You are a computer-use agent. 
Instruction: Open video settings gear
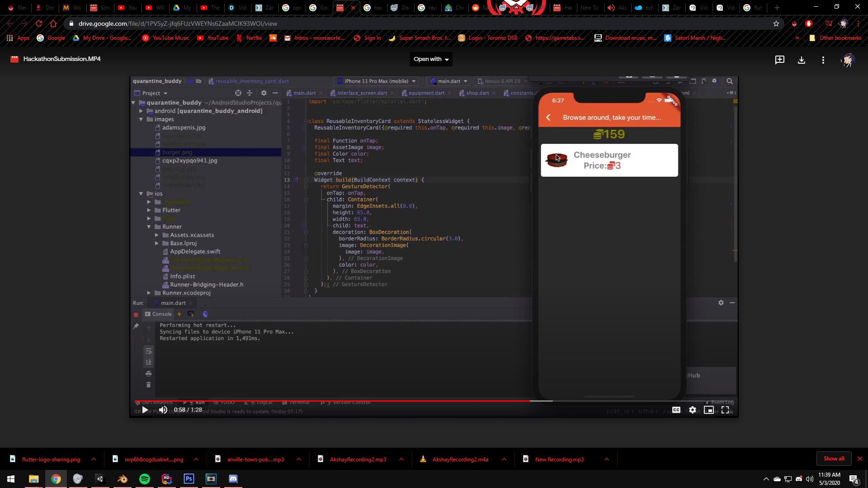pos(693,410)
